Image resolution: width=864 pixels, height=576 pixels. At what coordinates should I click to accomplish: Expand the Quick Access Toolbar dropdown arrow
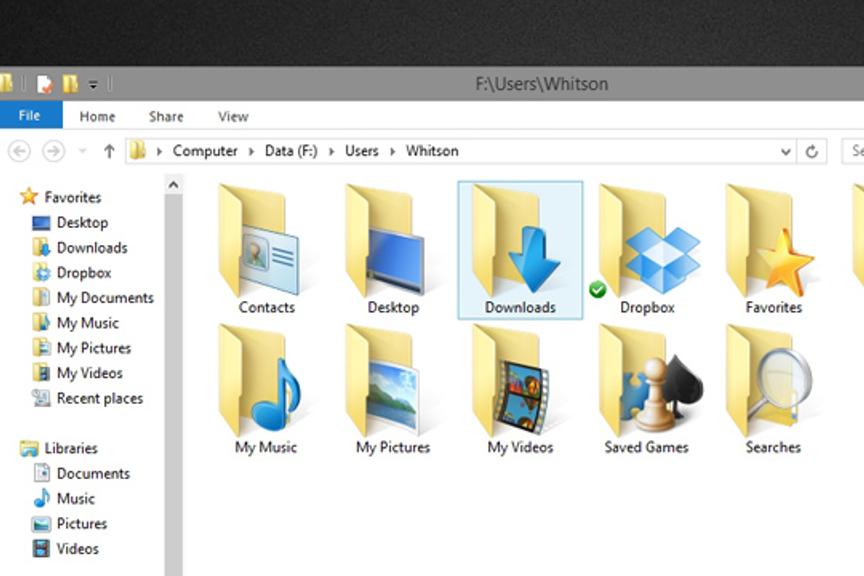93,85
